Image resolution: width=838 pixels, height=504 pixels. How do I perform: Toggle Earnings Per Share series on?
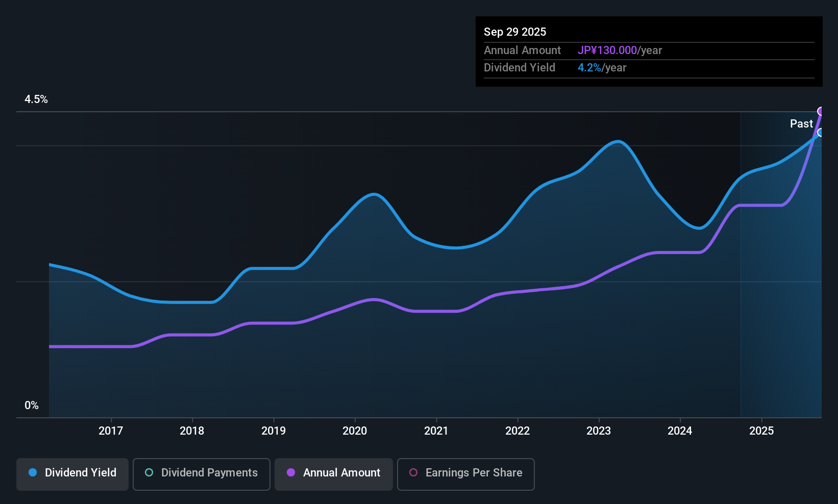point(465,473)
